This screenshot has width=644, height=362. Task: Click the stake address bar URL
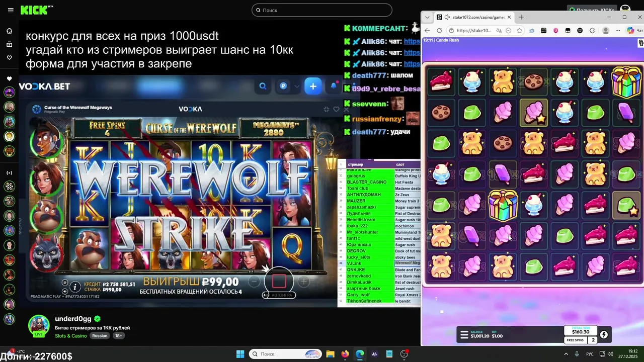point(474,31)
